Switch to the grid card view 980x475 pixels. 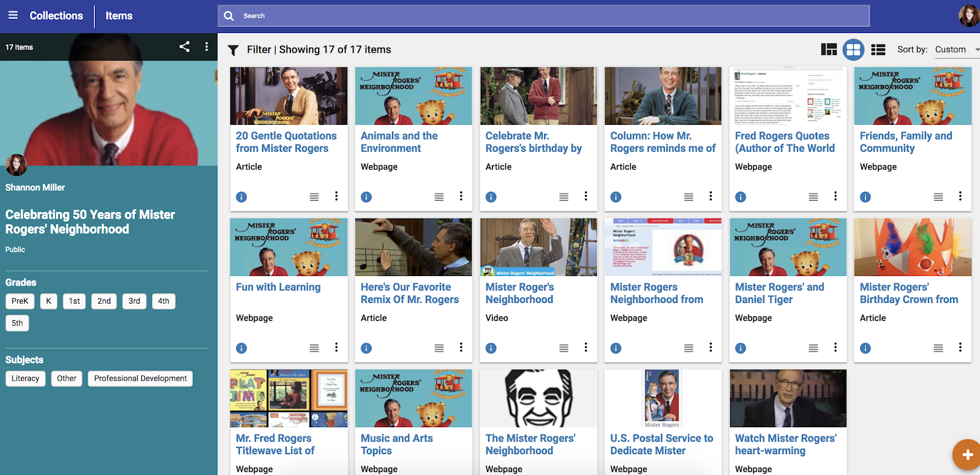tap(853, 50)
